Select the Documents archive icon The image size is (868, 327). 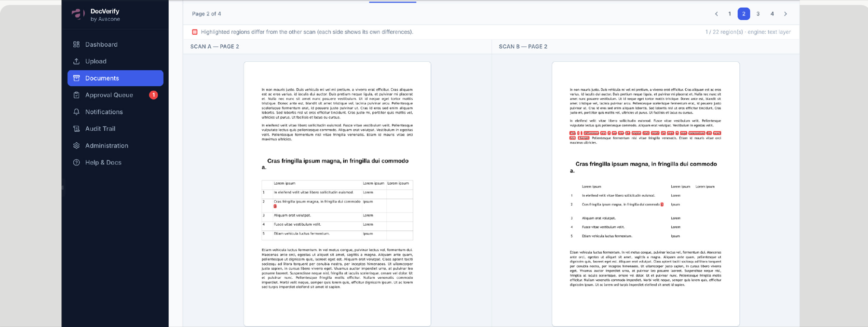[76, 78]
